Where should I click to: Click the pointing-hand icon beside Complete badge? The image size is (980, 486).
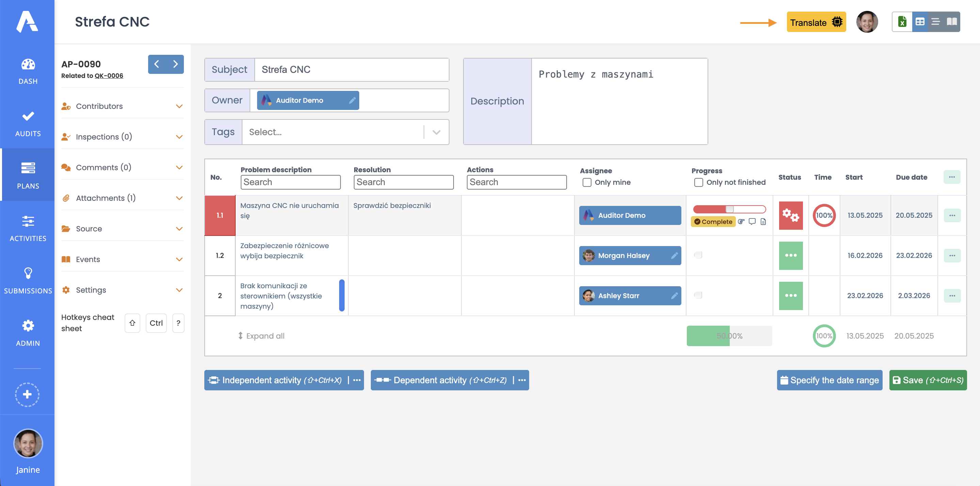[x=741, y=221]
